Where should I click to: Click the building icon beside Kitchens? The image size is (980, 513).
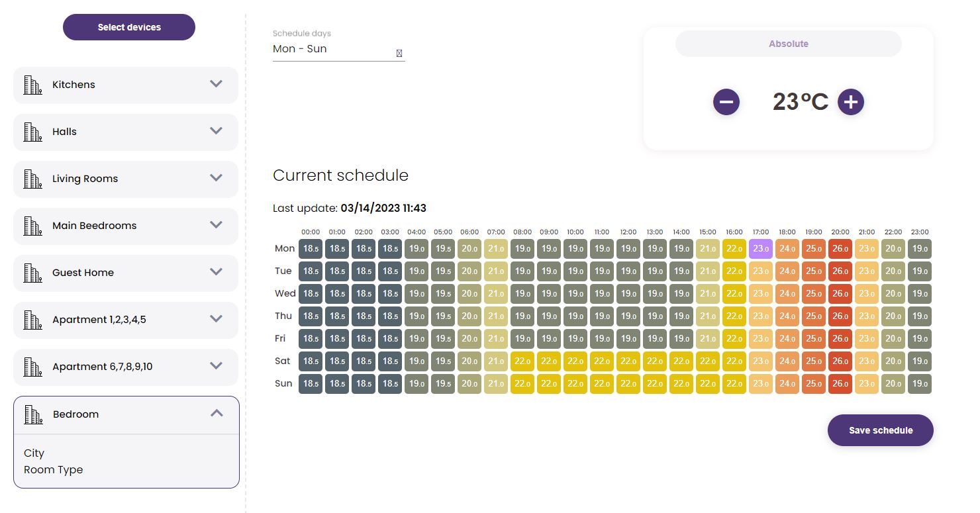(32, 85)
